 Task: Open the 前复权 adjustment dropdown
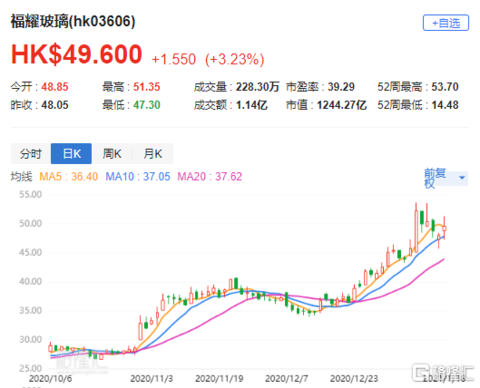pyautogui.click(x=445, y=178)
